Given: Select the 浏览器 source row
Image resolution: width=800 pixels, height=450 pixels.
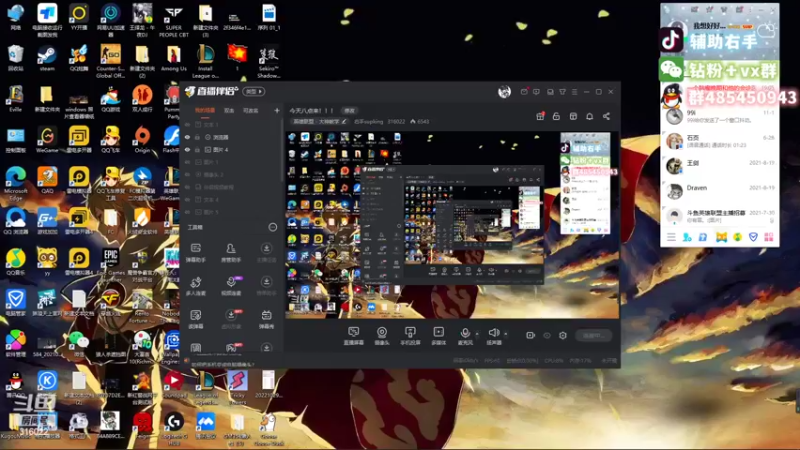Looking at the screenshot, I should tap(231, 137).
